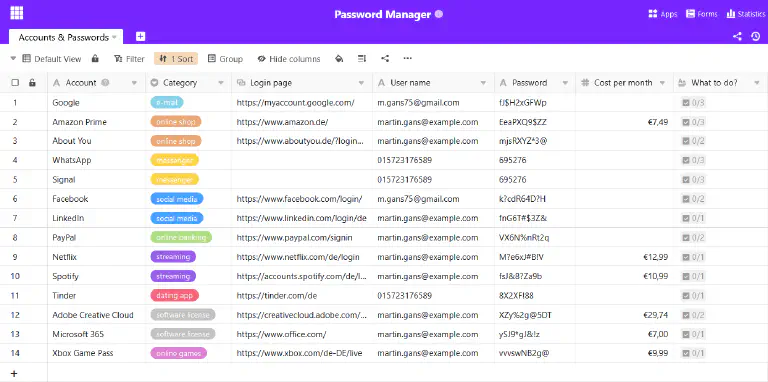Click the Login page column link icon
The width and height of the screenshot is (768, 382).
coord(241,83)
